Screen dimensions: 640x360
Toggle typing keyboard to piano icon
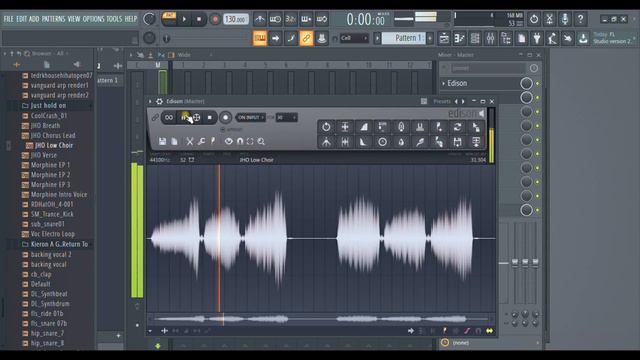coord(260,39)
